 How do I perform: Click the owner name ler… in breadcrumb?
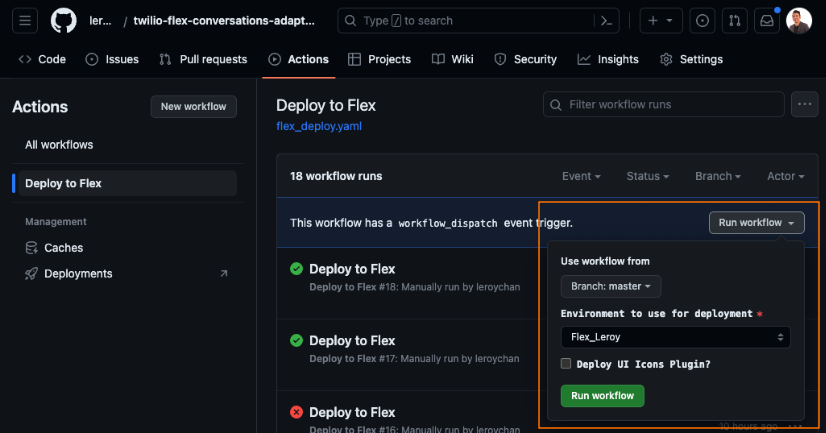(x=100, y=21)
